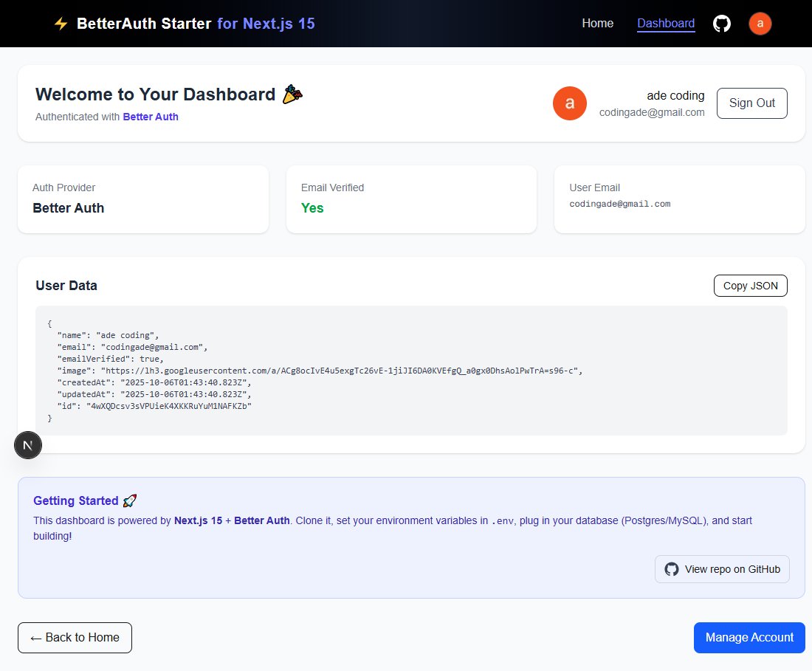Click the rocket emoji beside Getting Started
The height and width of the screenshot is (671, 812).
pyautogui.click(x=130, y=500)
